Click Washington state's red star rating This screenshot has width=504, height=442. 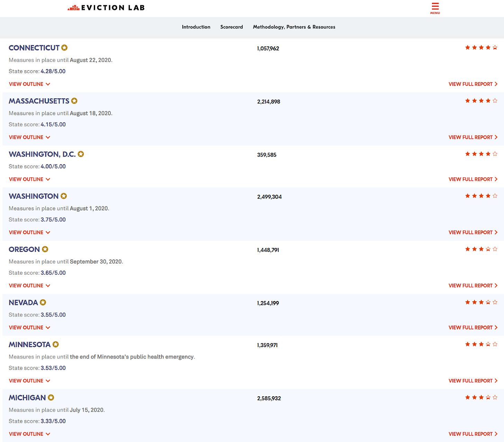tap(481, 196)
